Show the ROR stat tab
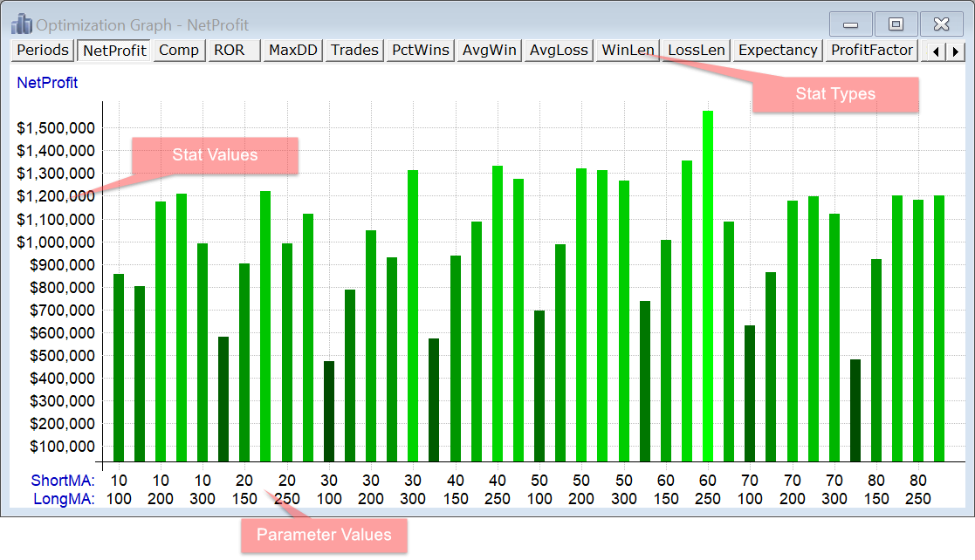975x560 pixels. [x=232, y=51]
